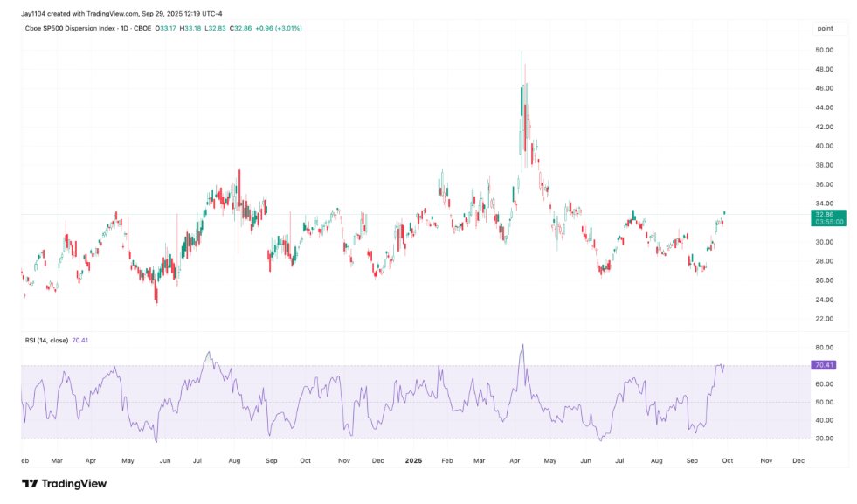The width and height of the screenshot is (857, 504).
Task: Click the 2025 label on time axis
Action: coord(414,459)
